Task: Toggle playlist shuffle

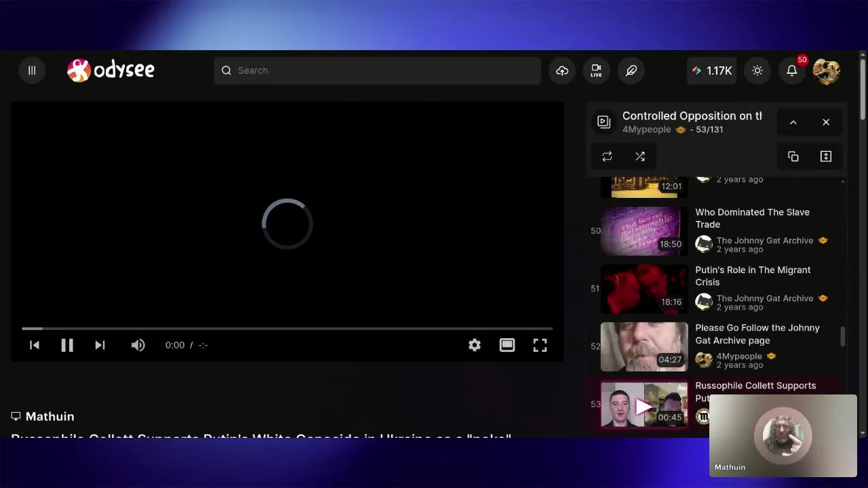Action: pos(640,157)
